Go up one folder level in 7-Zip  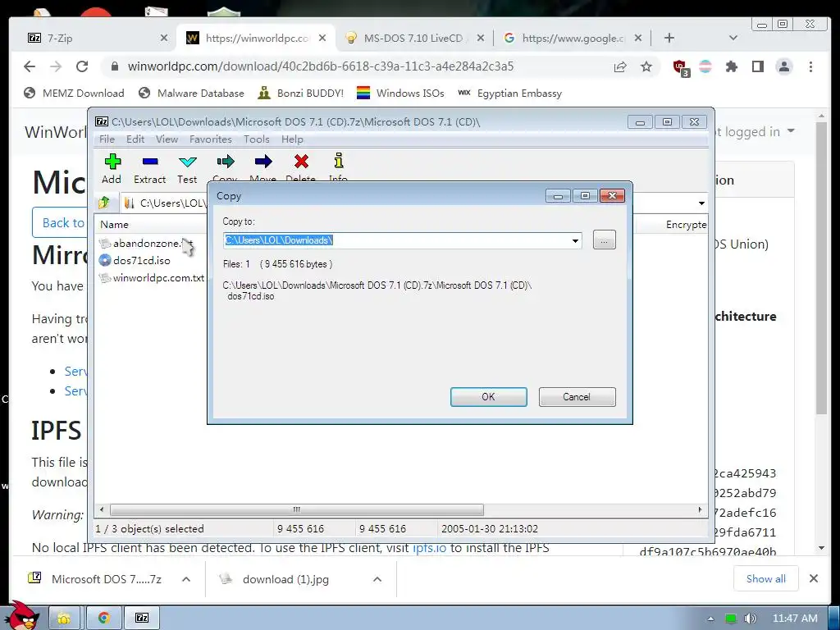tap(104, 203)
